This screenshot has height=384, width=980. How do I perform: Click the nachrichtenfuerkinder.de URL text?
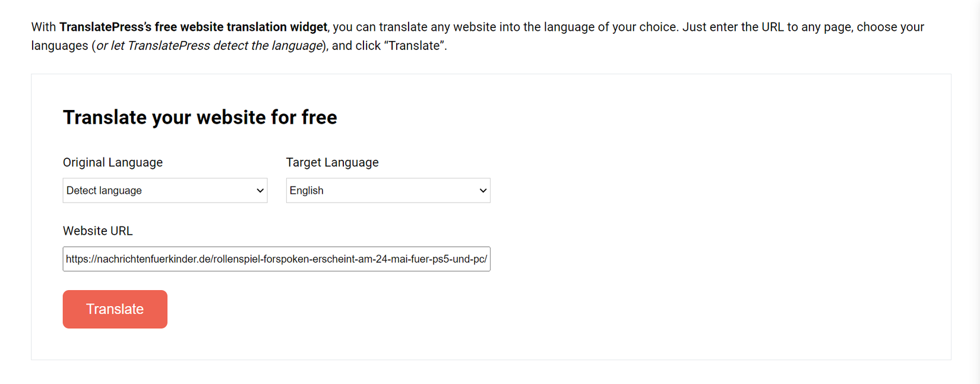point(276,259)
